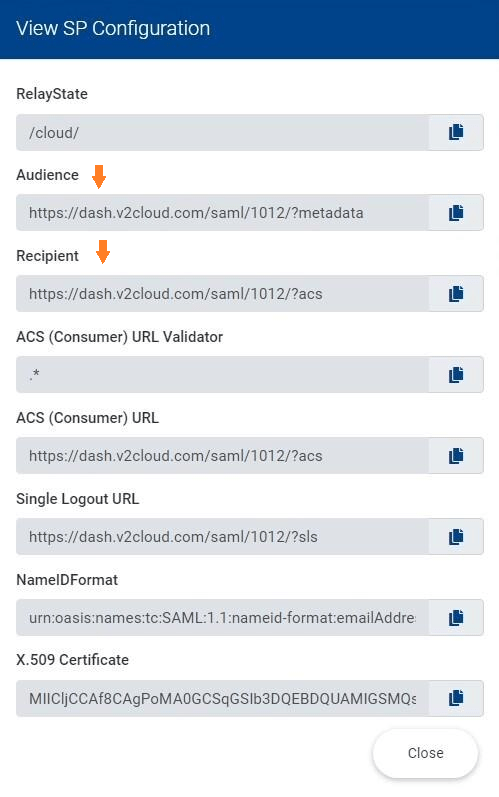
Task: Click the X.509 Certificate text field
Action: 223,698
